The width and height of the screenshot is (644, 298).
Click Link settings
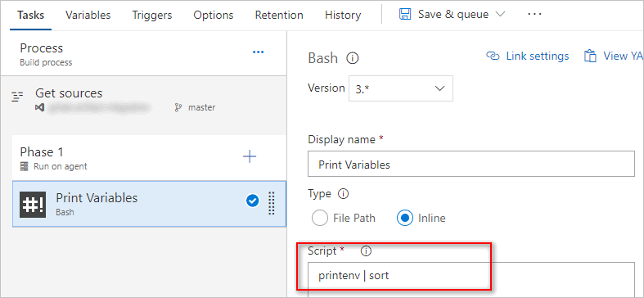pos(538,56)
